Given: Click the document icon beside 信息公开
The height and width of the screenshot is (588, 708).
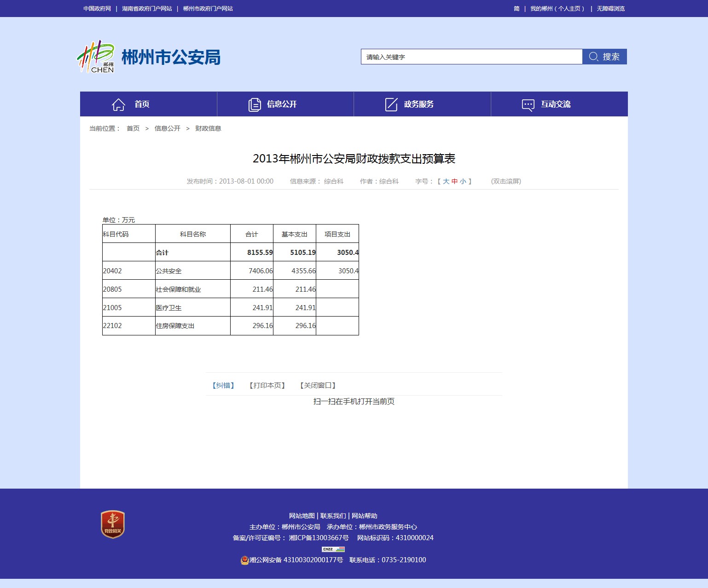Looking at the screenshot, I should click(x=255, y=104).
